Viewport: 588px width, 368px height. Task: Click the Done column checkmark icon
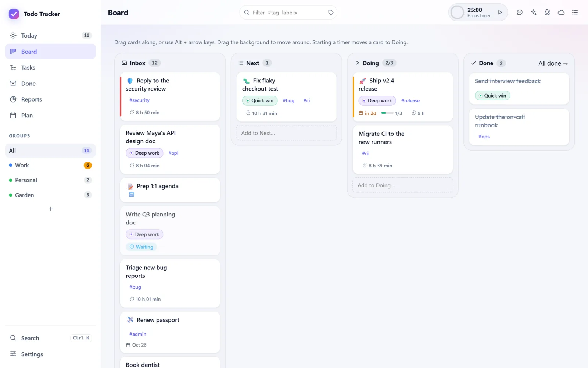coord(473,63)
